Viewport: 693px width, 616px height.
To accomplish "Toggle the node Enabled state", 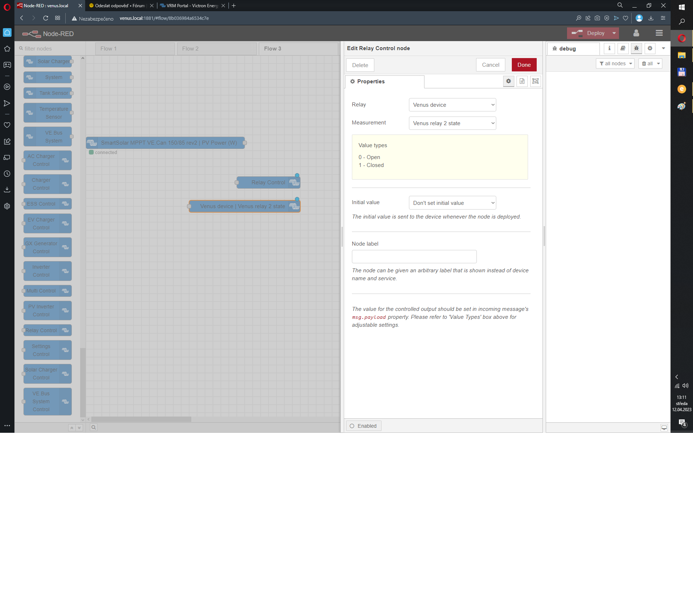I will coord(364,426).
